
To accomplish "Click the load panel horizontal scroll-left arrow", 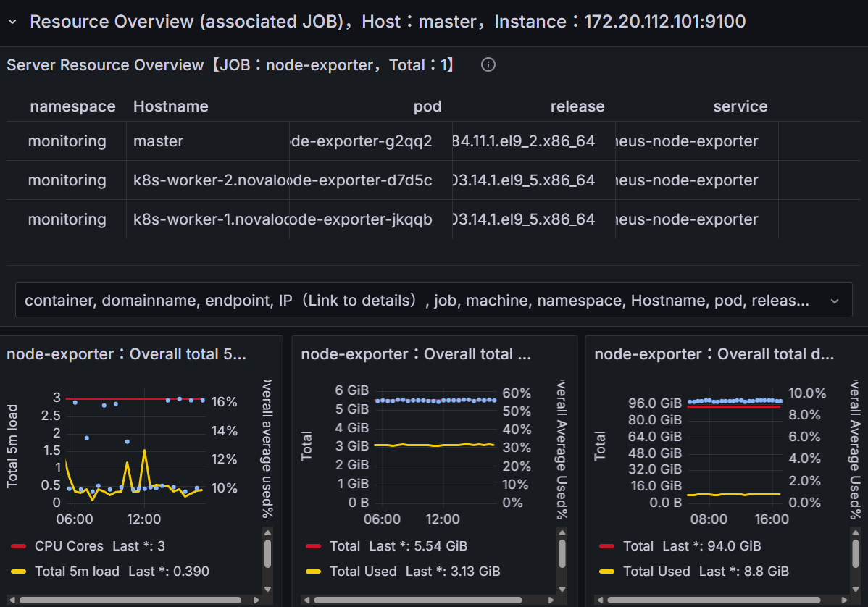I will point(12,600).
